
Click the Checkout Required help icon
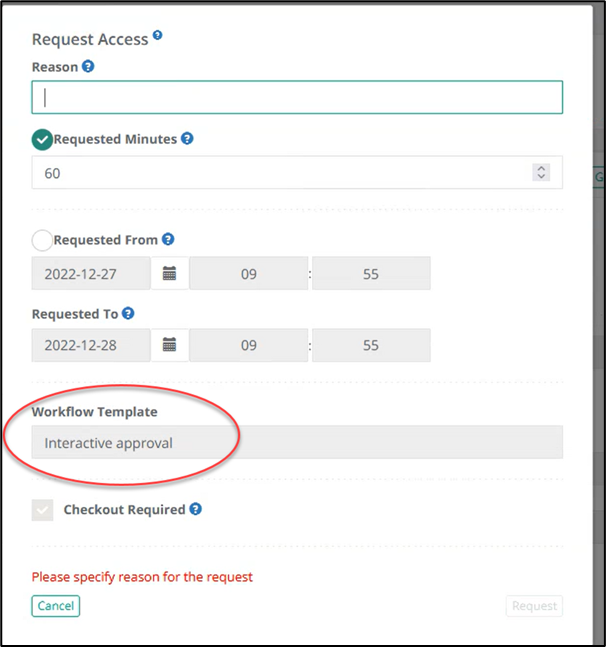[x=195, y=509]
